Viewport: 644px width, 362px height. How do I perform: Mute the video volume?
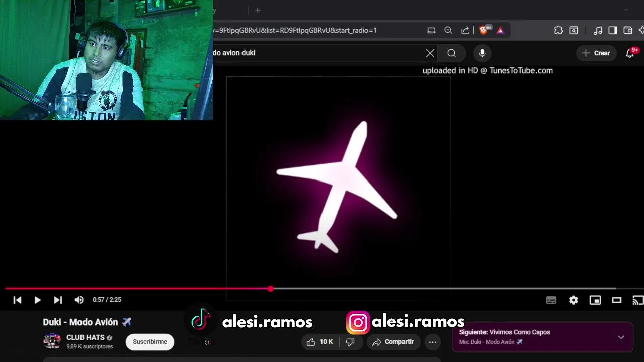[x=79, y=300]
